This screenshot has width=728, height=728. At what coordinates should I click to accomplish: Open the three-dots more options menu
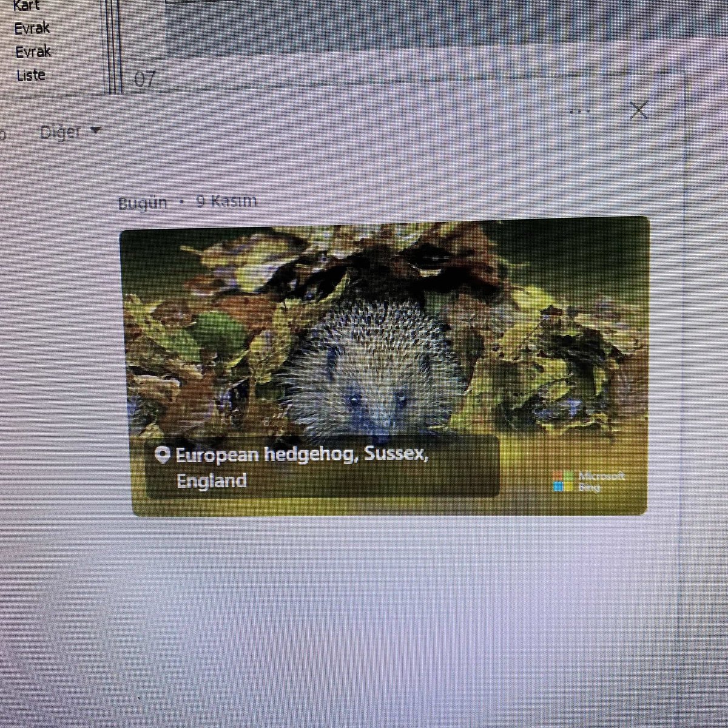click(580, 112)
